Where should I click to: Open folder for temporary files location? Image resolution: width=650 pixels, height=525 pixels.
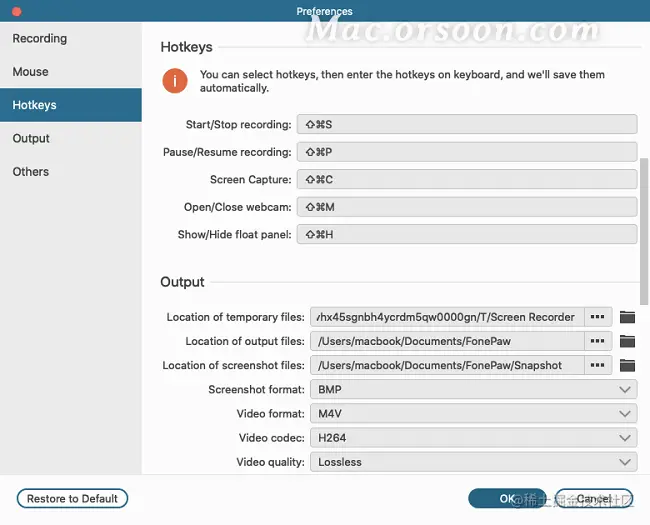click(x=627, y=317)
